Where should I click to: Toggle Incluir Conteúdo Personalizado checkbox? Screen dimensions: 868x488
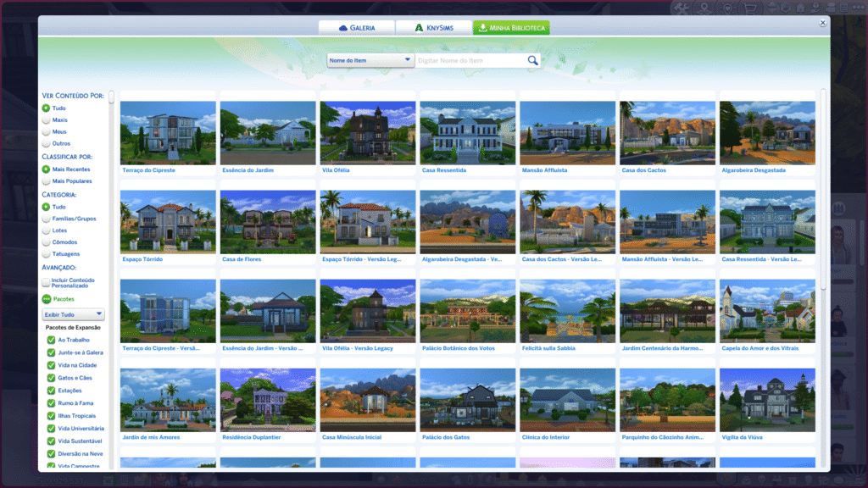click(x=46, y=283)
